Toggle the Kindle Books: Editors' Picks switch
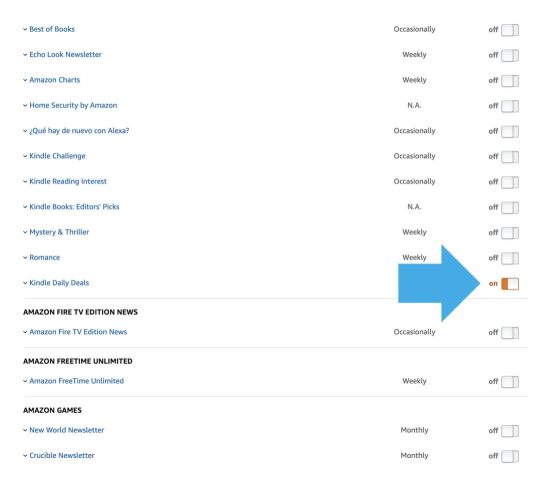This screenshot has width=540, height=482. point(510,208)
